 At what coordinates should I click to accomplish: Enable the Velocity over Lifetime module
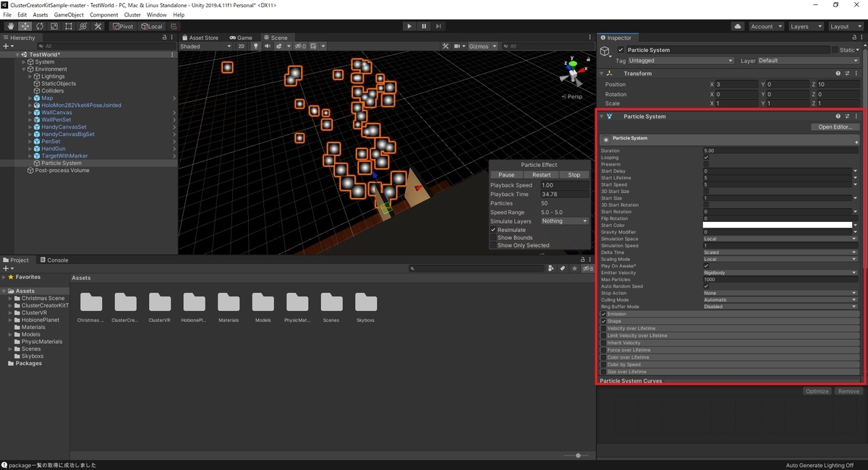point(604,328)
